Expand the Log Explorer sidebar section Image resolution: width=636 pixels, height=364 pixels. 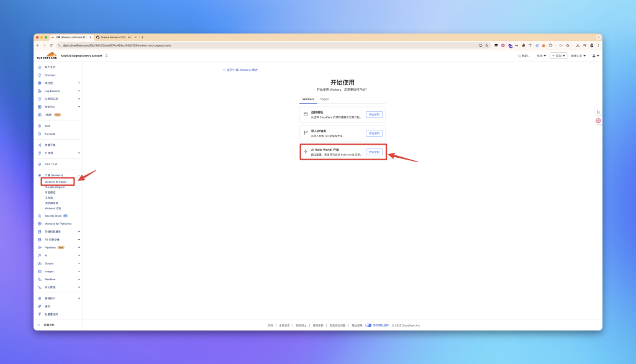[79, 91]
